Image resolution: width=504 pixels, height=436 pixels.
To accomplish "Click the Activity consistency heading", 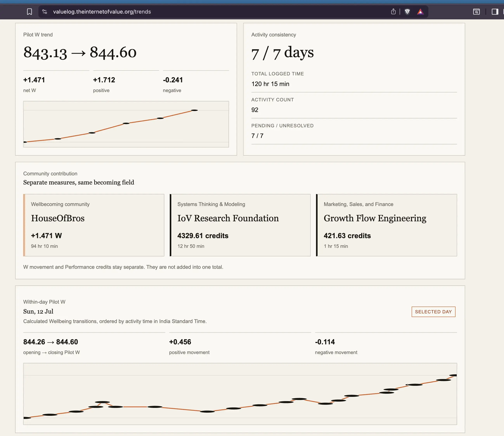I will point(274,35).
